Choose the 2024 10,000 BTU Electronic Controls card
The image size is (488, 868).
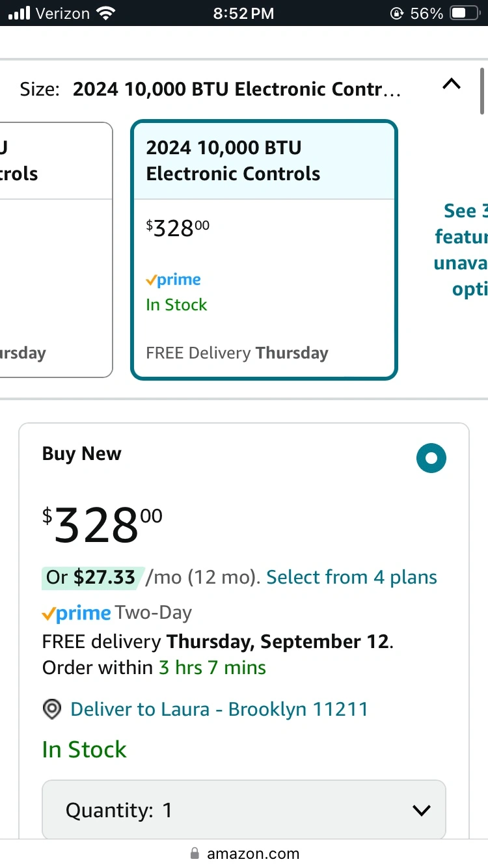point(264,249)
